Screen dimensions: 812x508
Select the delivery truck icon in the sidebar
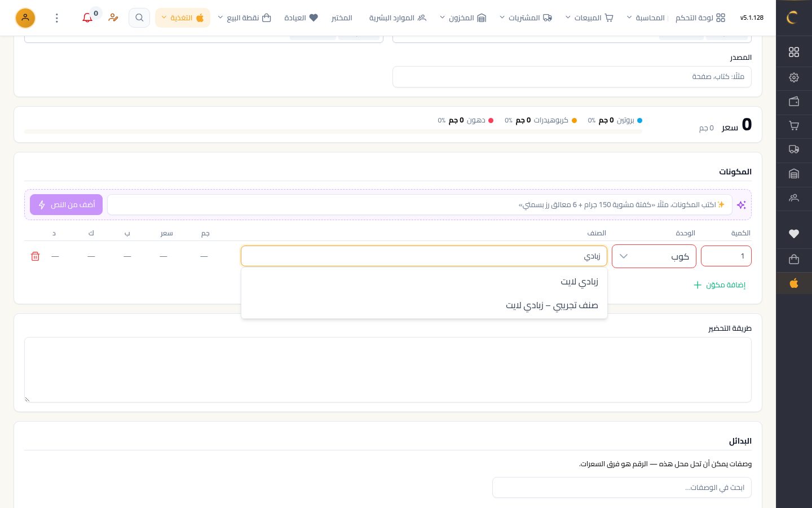794,150
